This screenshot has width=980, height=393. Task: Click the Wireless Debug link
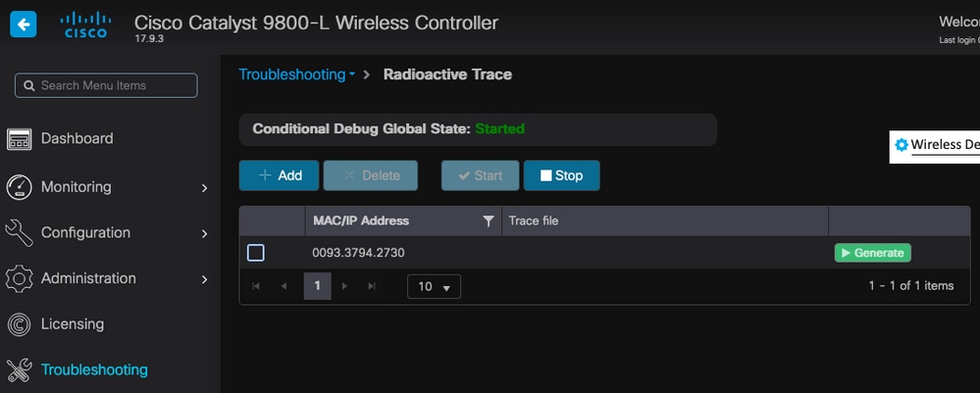(x=945, y=144)
